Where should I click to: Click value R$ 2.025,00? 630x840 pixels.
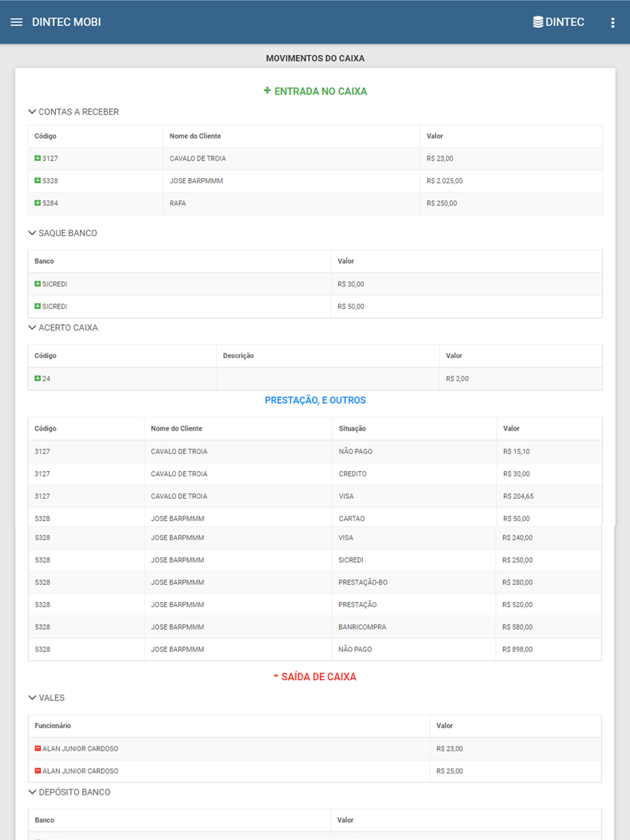(x=444, y=181)
